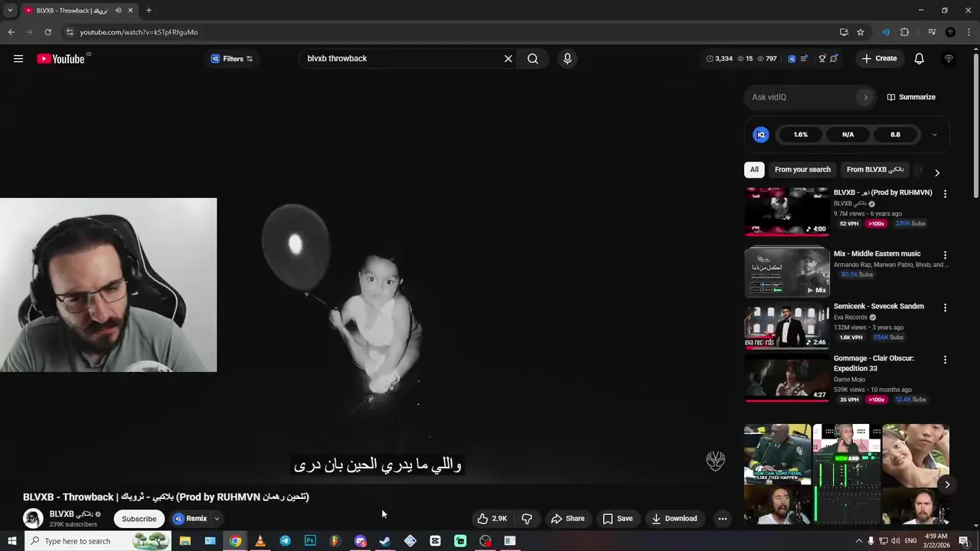Open the BLVXB channel avatar
The height and width of the screenshot is (551, 980).
point(33,519)
